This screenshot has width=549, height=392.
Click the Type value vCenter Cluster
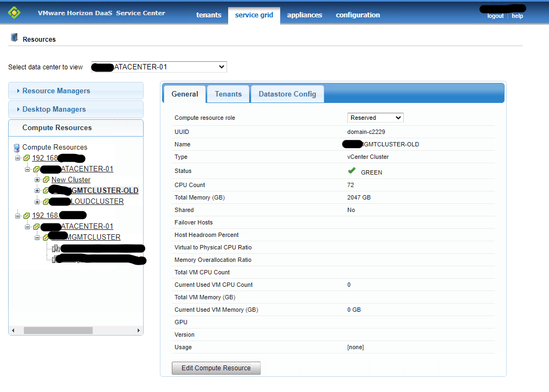coord(368,157)
